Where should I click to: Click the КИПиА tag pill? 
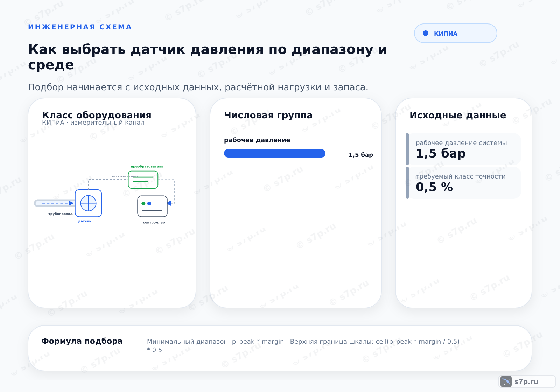[x=455, y=33]
